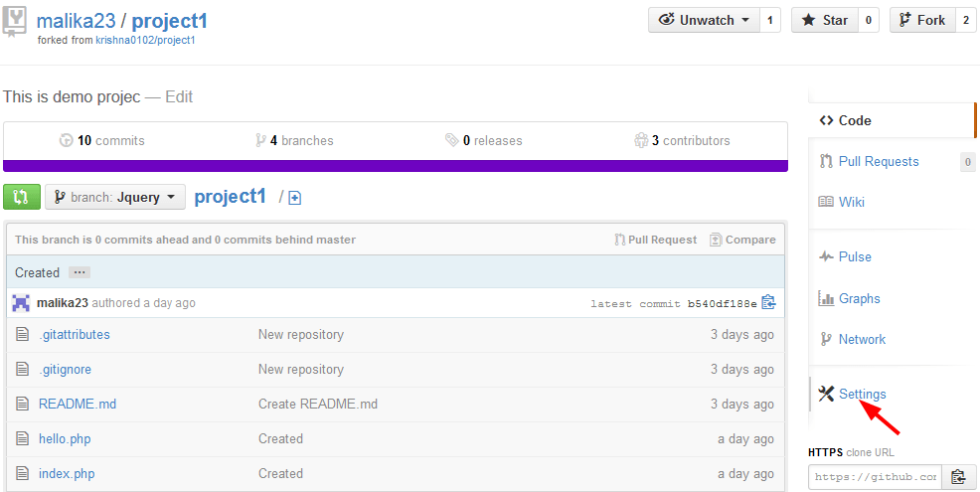Star this repository
Screen dimensions: 980x492
click(x=825, y=20)
